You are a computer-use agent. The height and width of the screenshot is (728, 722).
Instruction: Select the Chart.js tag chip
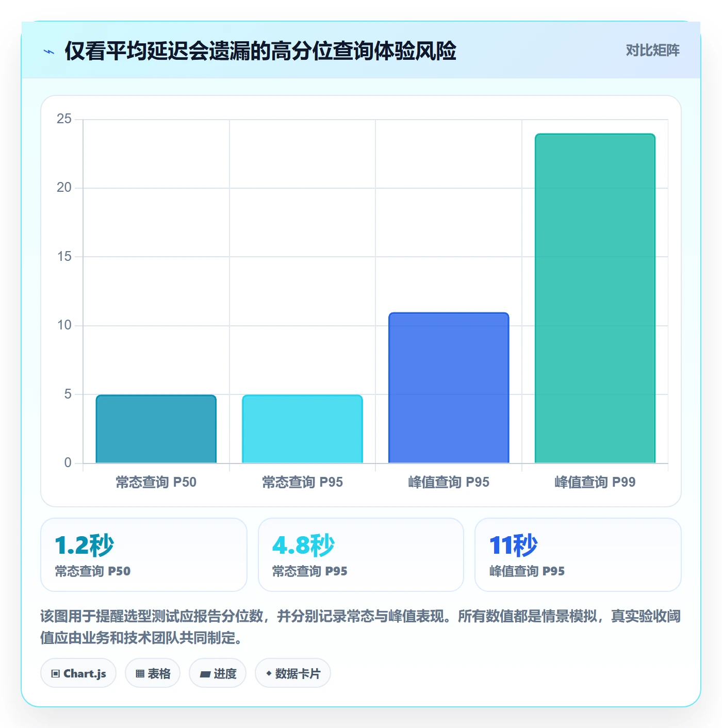pos(78,673)
